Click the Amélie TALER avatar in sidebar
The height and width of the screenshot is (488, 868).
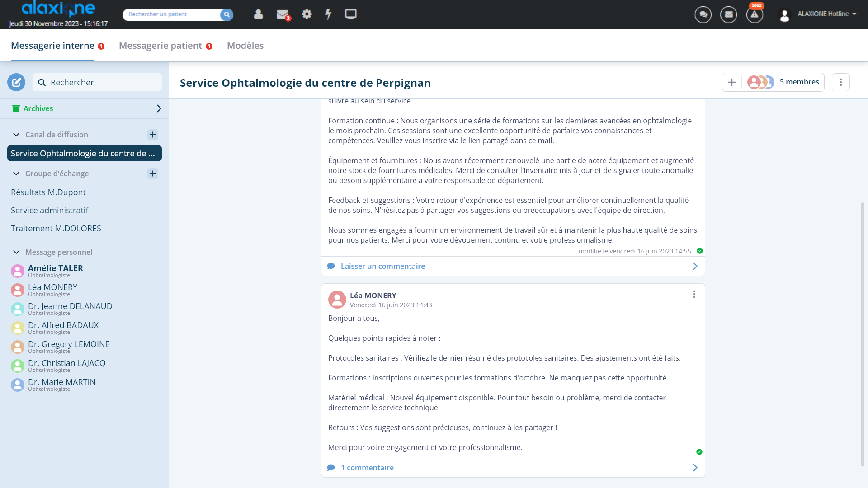pos(18,271)
